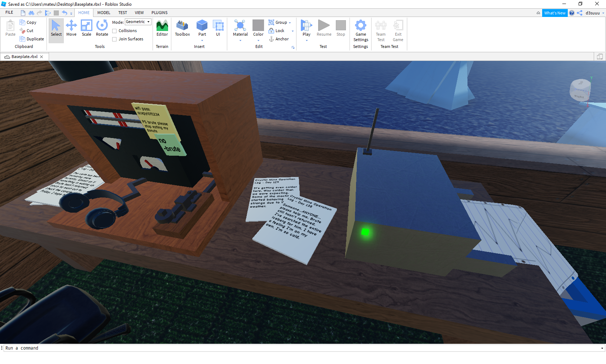Choose the Rotate tool
This screenshot has width=606, height=364.
coord(102,28)
